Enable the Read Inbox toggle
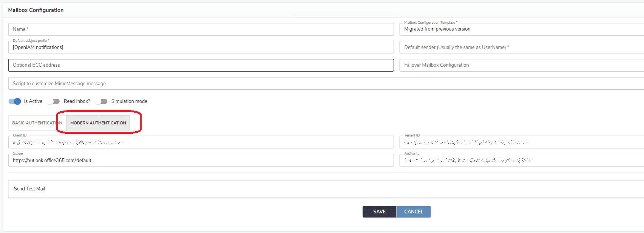This screenshot has width=644, height=233. pyautogui.click(x=54, y=101)
